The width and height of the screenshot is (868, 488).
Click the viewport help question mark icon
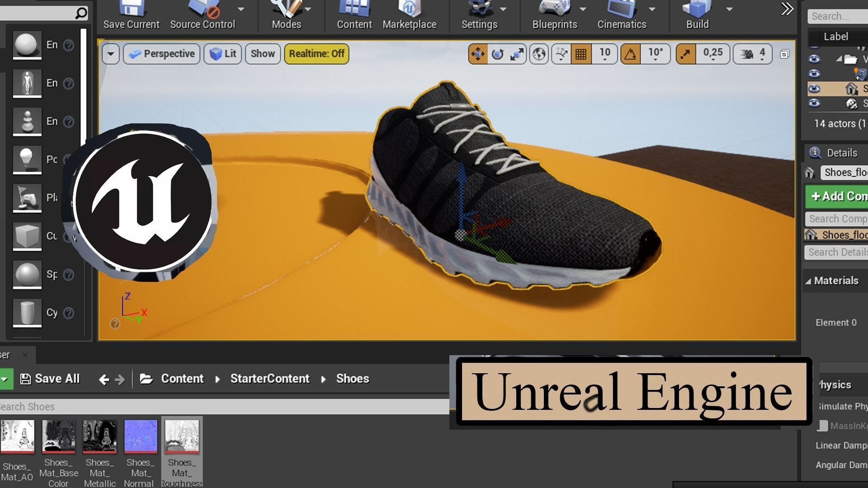tap(115, 323)
